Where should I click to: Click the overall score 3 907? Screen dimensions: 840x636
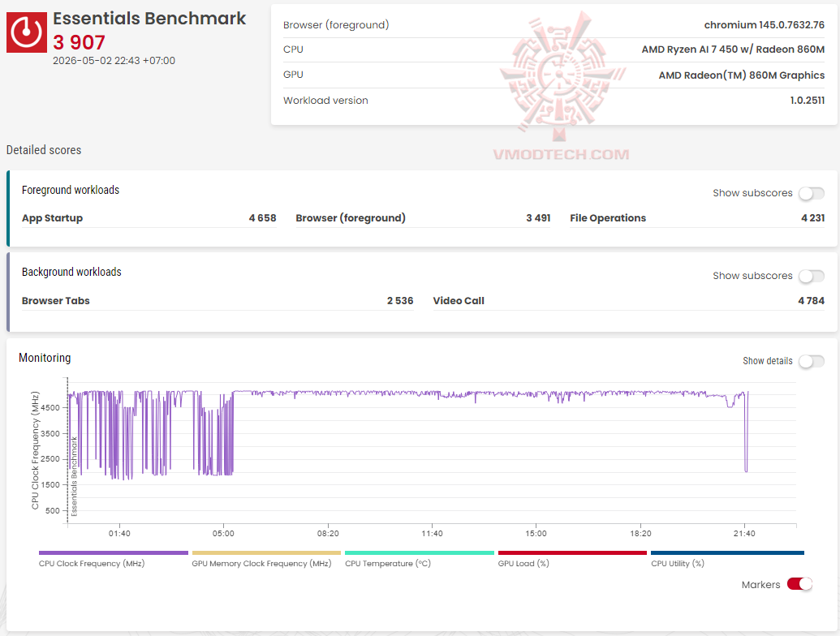[x=79, y=42]
